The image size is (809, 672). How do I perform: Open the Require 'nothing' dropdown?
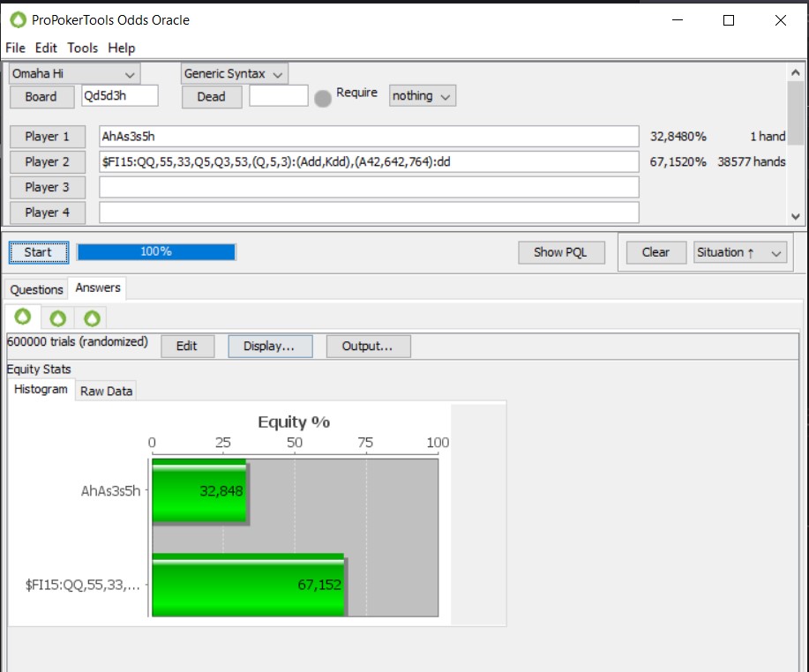(422, 96)
